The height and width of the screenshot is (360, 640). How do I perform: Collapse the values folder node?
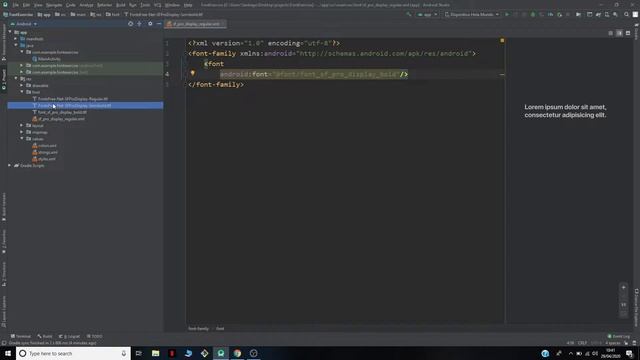pos(22,138)
